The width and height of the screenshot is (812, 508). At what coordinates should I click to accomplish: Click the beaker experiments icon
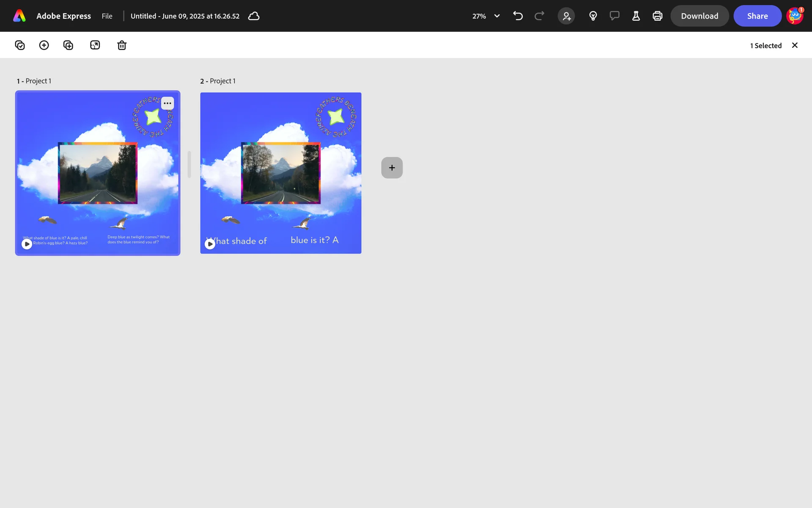pyautogui.click(x=636, y=16)
